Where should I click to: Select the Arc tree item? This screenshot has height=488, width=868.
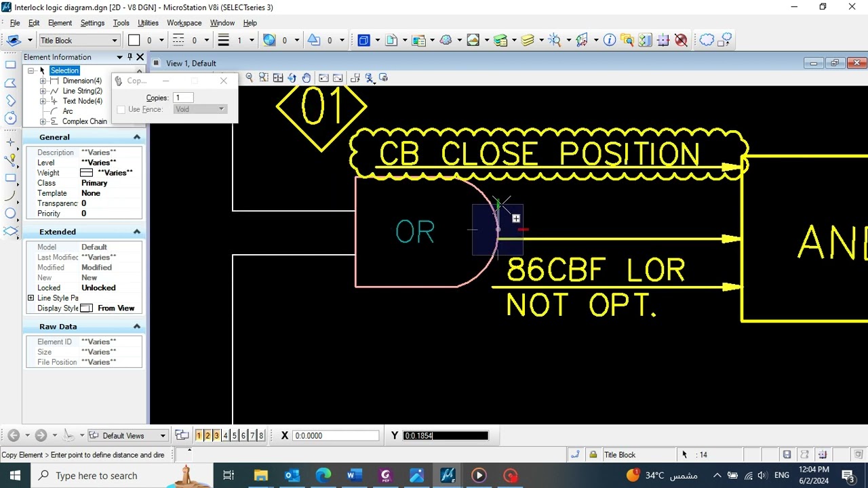pyautogui.click(x=68, y=111)
